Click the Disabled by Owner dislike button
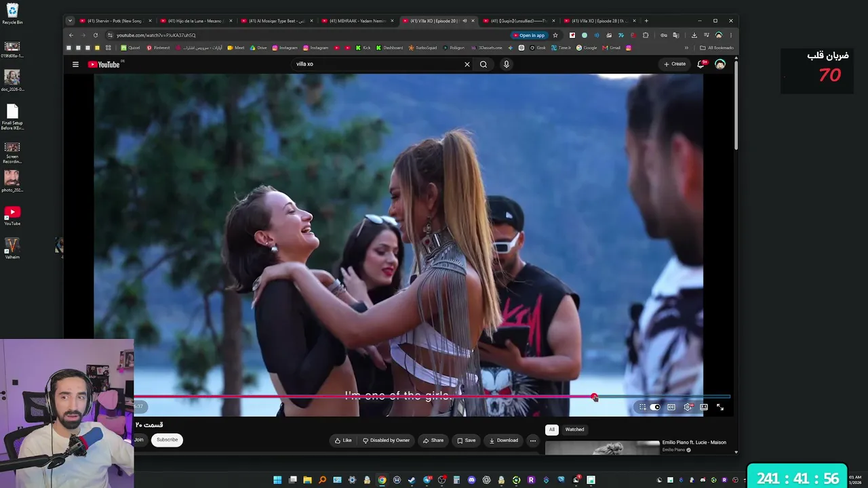This screenshot has height=488, width=868. [x=386, y=441]
